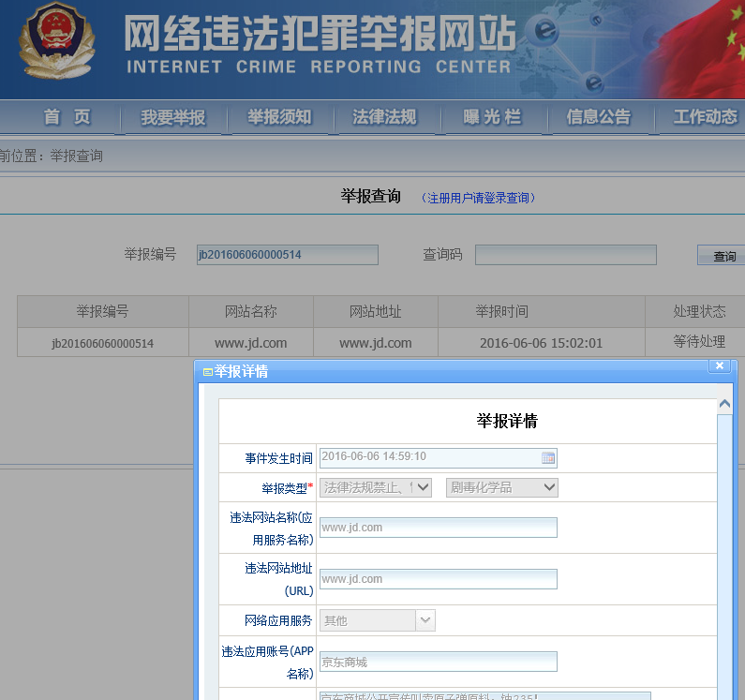Click the 举报详情 form heading text

pyautogui.click(x=507, y=421)
